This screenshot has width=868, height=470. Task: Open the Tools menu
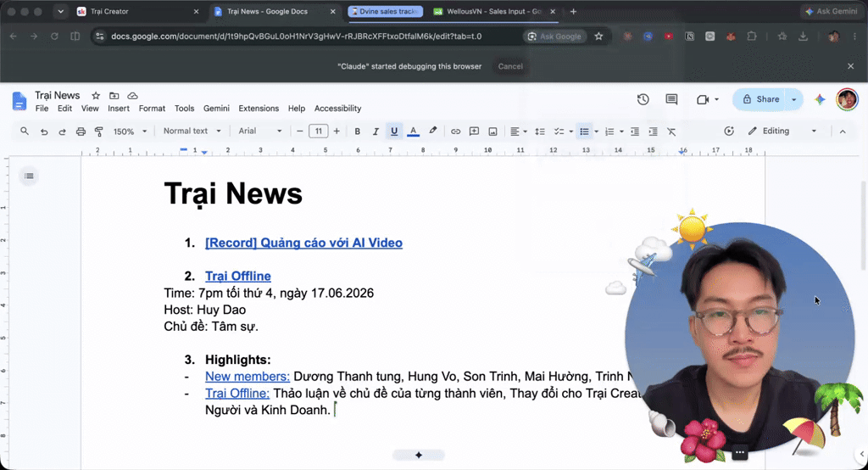tap(184, 108)
